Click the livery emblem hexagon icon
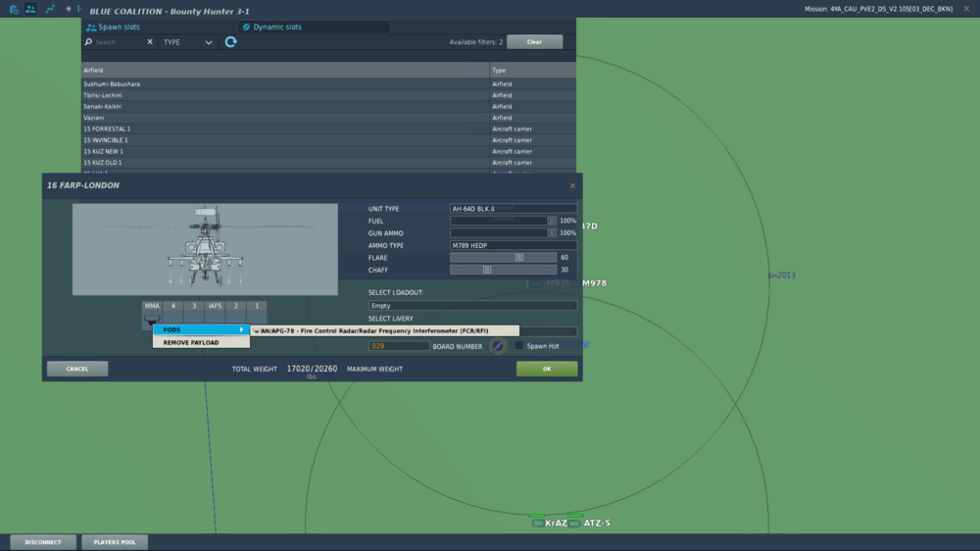This screenshot has width=980, height=551. [x=498, y=346]
